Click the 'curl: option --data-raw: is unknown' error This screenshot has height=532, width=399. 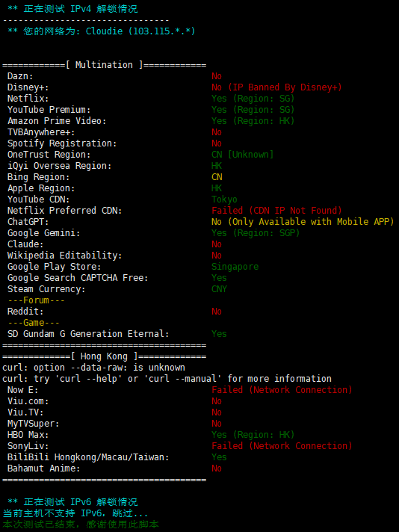[93, 368]
